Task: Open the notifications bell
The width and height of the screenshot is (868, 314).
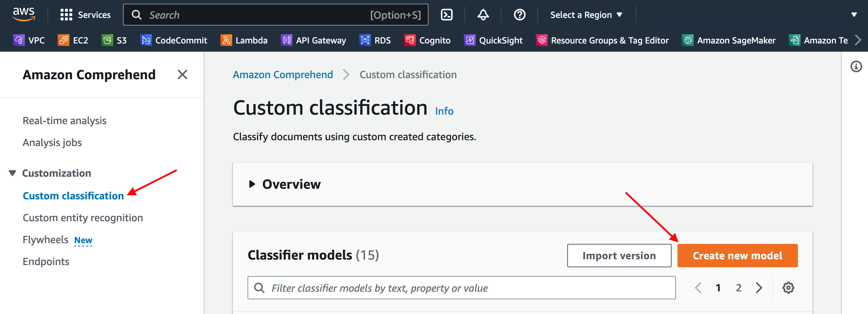Action: click(483, 15)
